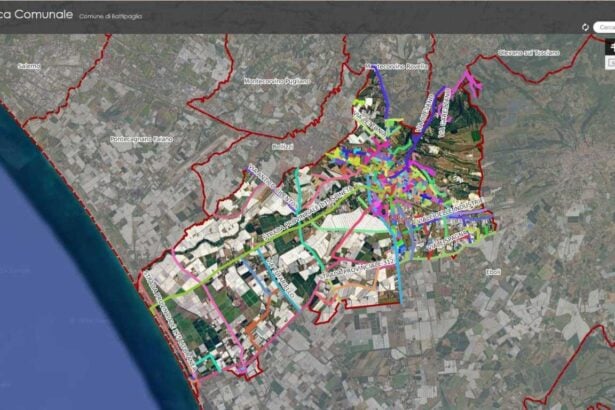This screenshot has height=410, width=615.
Task: Click the Cerca search field
Action: 606,27
